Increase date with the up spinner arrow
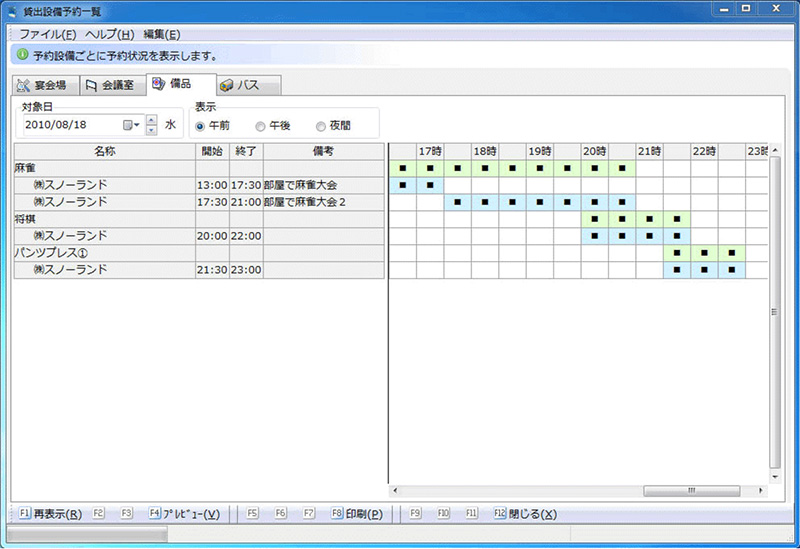This screenshot has height=549, width=800. [152, 120]
